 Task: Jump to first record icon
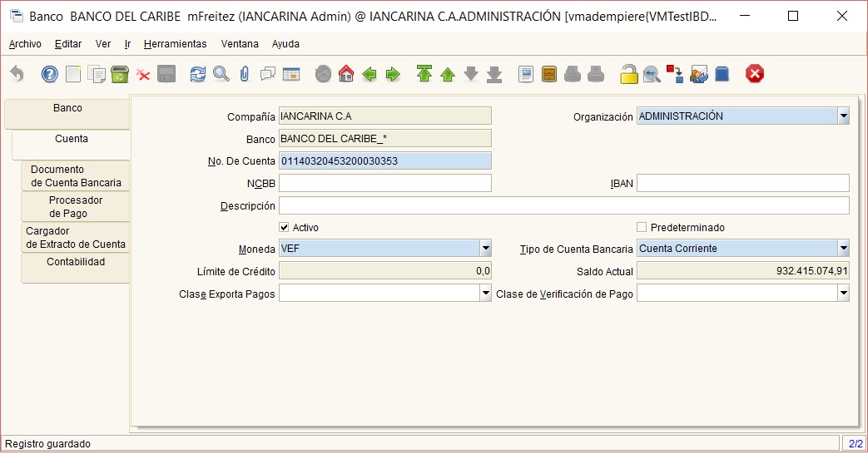pos(424,73)
